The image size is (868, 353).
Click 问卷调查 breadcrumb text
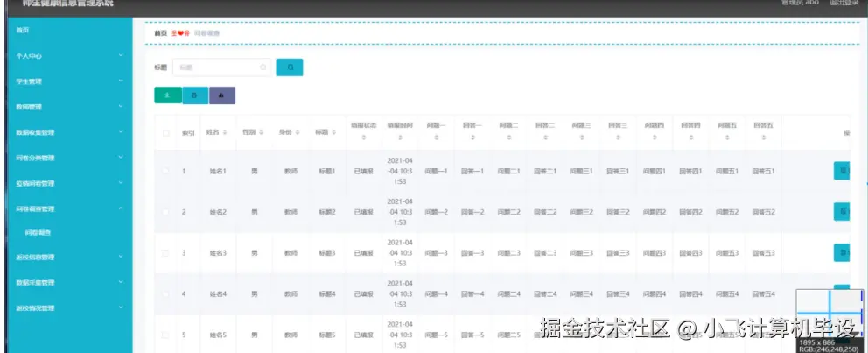point(207,33)
